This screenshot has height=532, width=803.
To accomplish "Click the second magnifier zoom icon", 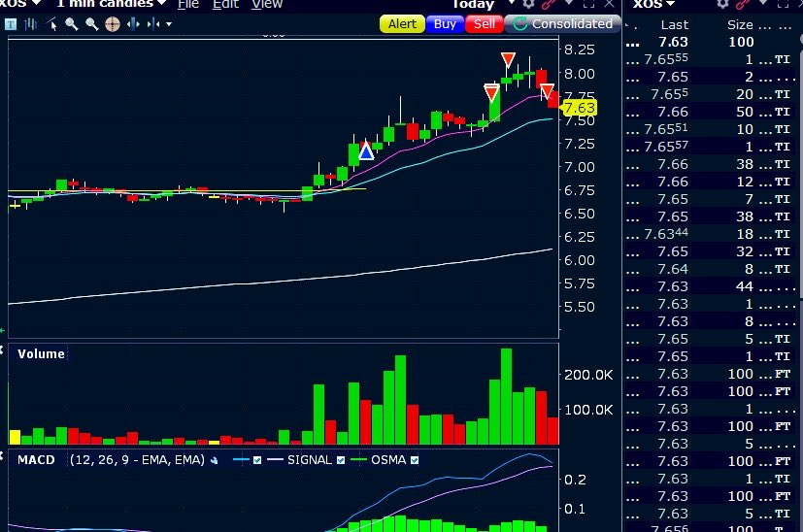I will click(91, 24).
